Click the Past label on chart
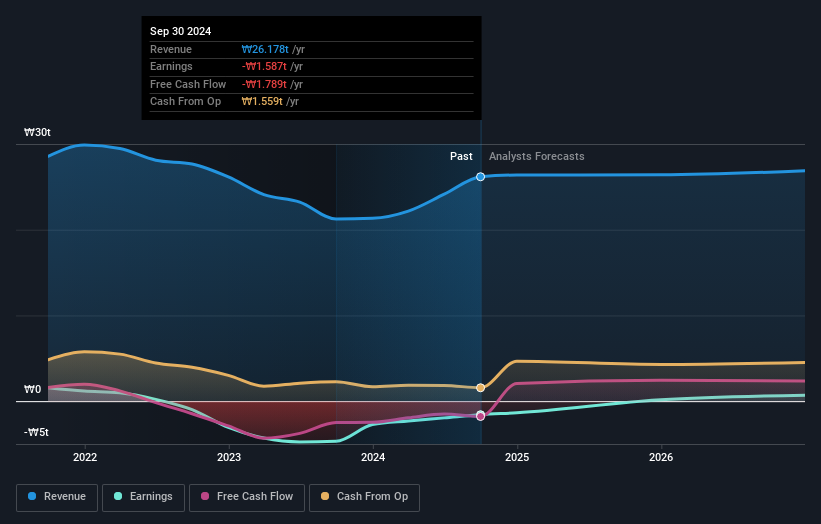 click(461, 156)
